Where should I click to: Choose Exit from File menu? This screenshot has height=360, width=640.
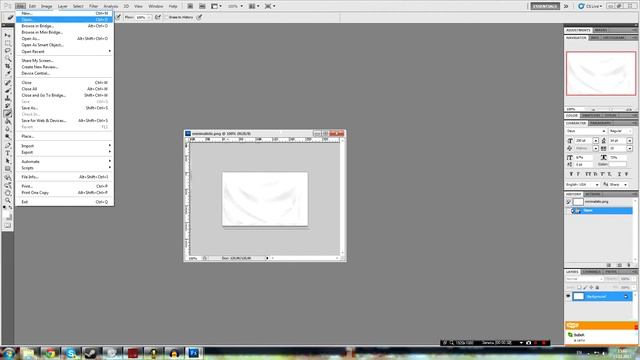65,202
